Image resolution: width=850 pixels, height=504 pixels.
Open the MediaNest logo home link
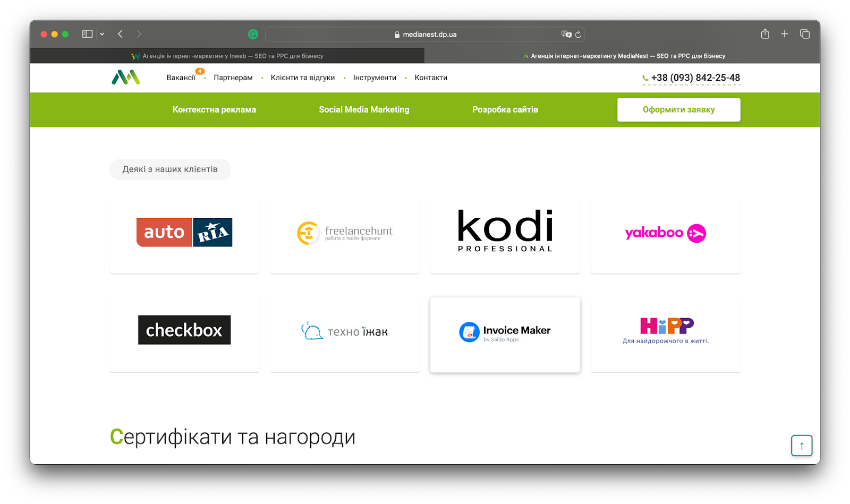point(126,78)
